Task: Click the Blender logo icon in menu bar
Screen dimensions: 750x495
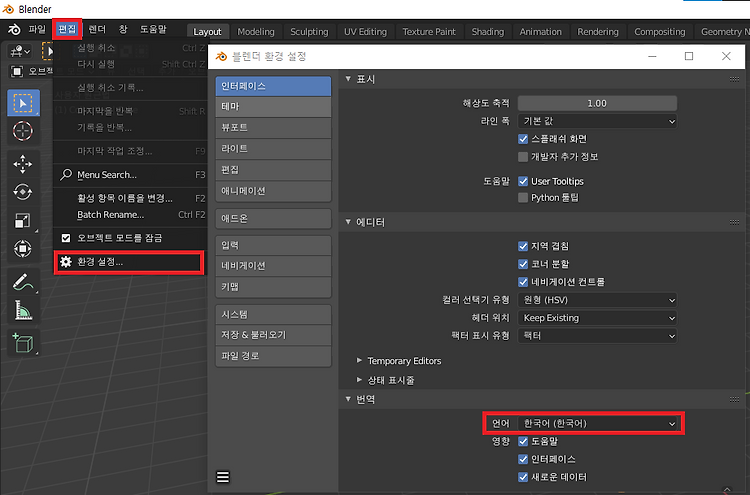Action: tap(14, 30)
